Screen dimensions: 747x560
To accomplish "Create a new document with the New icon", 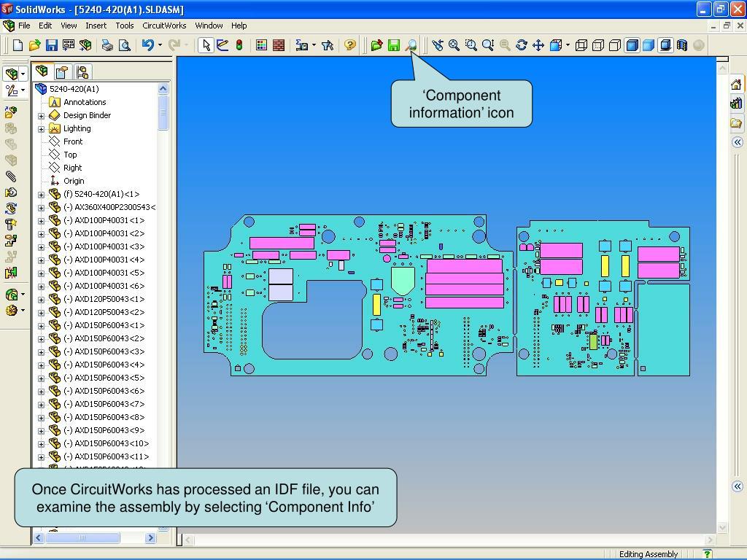I will [18, 45].
